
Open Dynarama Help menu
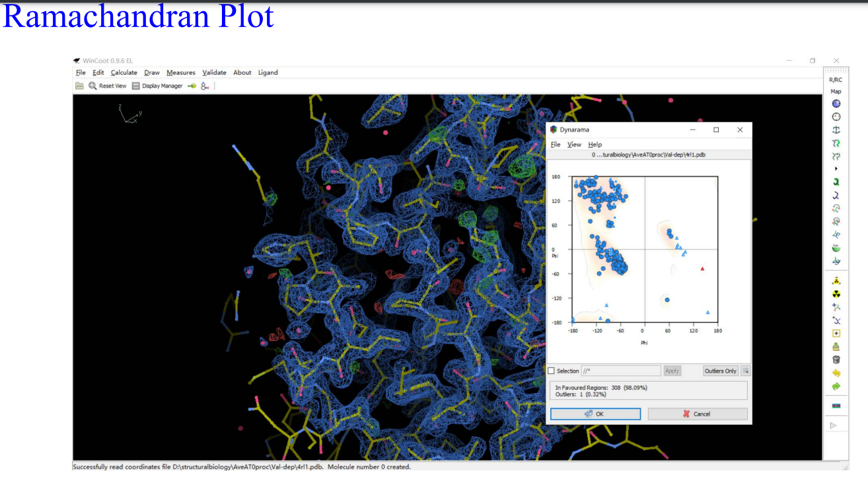595,145
